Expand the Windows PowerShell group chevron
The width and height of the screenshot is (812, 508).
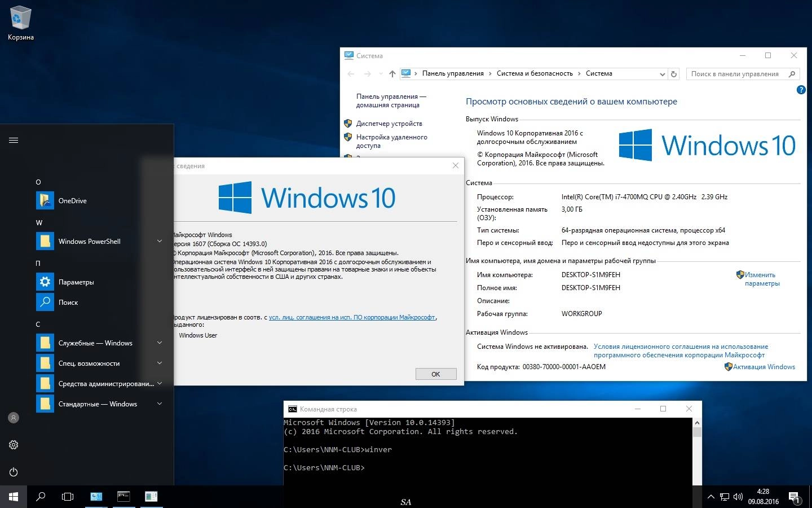pos(160,241)
